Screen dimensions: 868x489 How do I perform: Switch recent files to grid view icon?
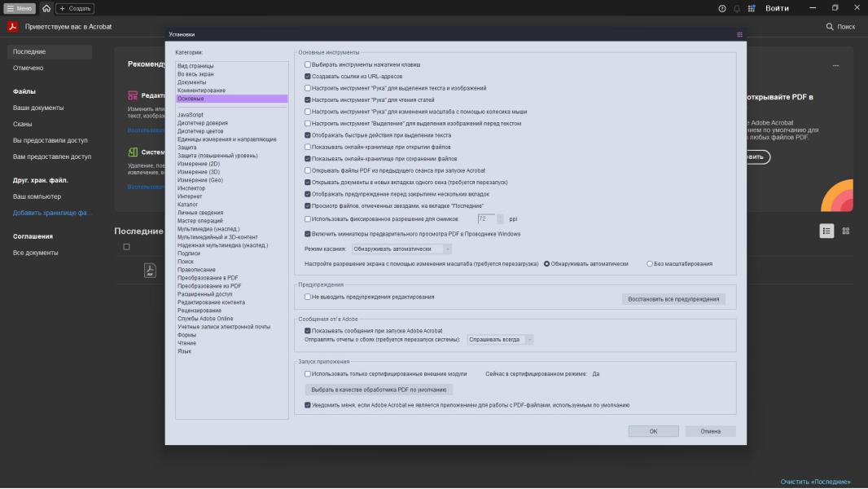pos(846,231)
